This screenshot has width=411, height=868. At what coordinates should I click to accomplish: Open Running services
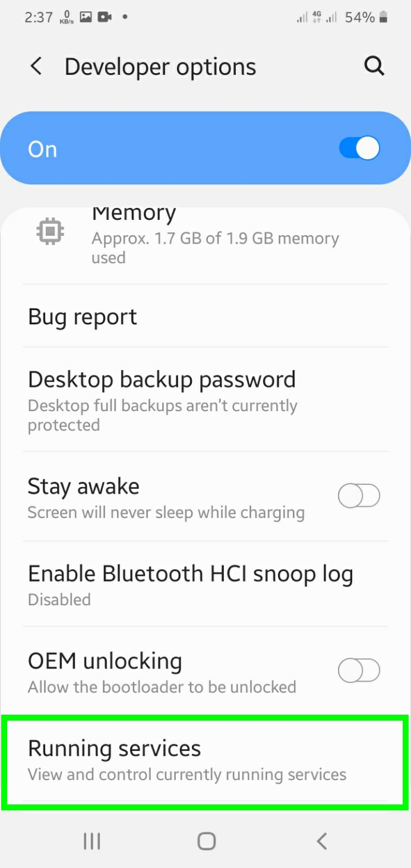(x=205, y=760)
